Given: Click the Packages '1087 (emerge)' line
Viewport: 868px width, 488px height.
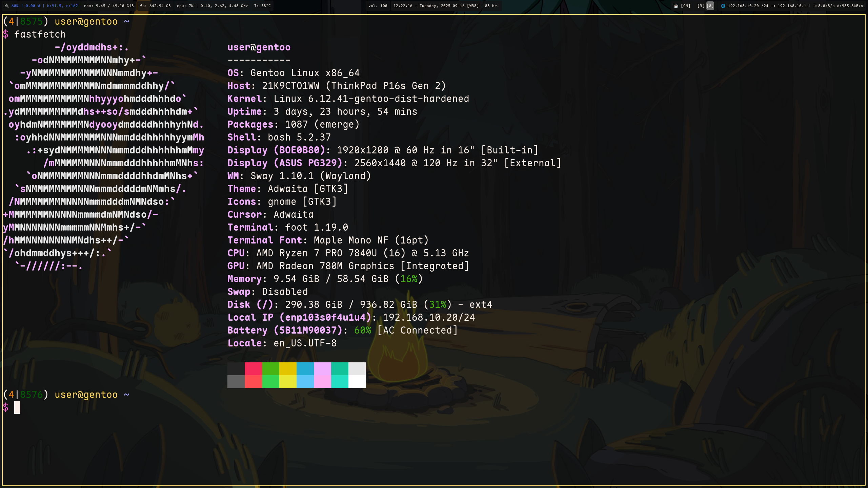Looking at the screenshot, I should 294,124.
